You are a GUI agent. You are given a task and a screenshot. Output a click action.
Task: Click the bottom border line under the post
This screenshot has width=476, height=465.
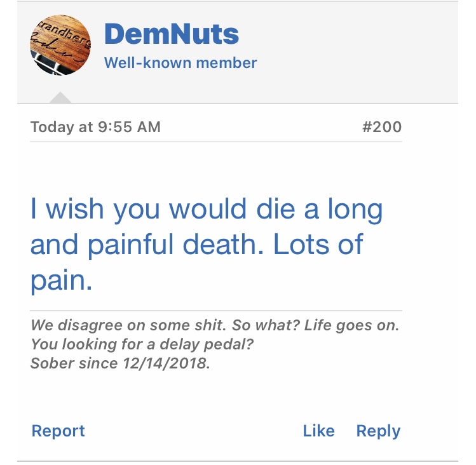(238, 461)
